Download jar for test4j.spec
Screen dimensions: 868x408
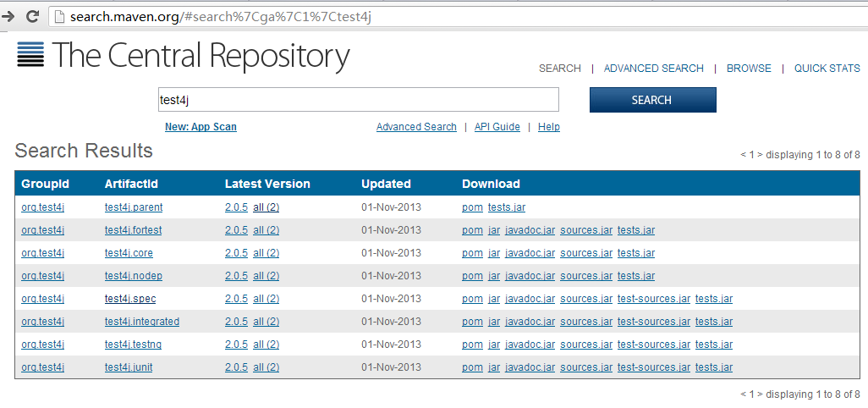click(494, 299)
